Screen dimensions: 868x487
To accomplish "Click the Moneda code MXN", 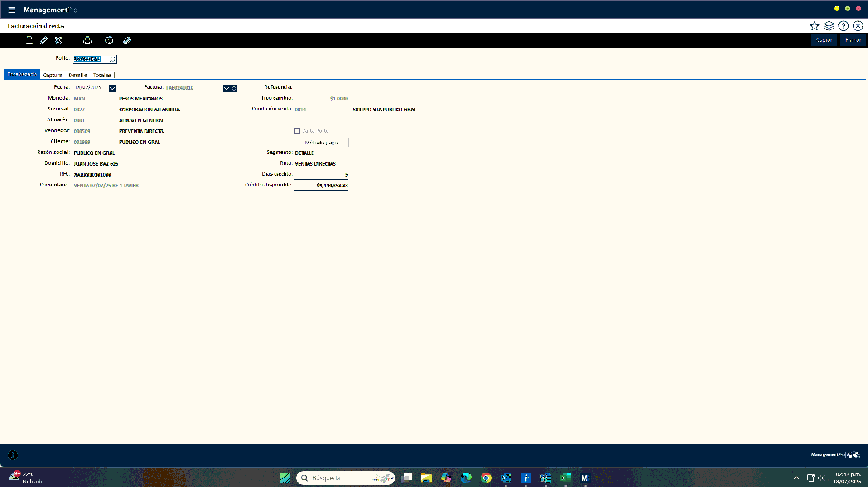I will (x=79, y=99).
